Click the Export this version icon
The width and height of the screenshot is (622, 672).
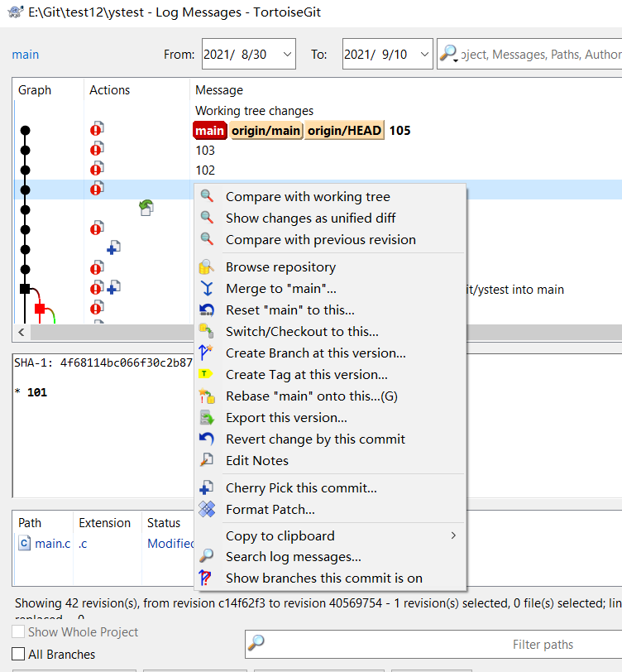click(207, 417)
